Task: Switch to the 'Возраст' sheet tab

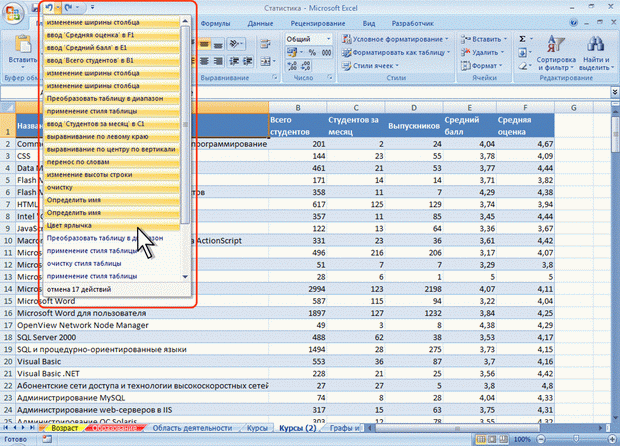Action: 64,428
